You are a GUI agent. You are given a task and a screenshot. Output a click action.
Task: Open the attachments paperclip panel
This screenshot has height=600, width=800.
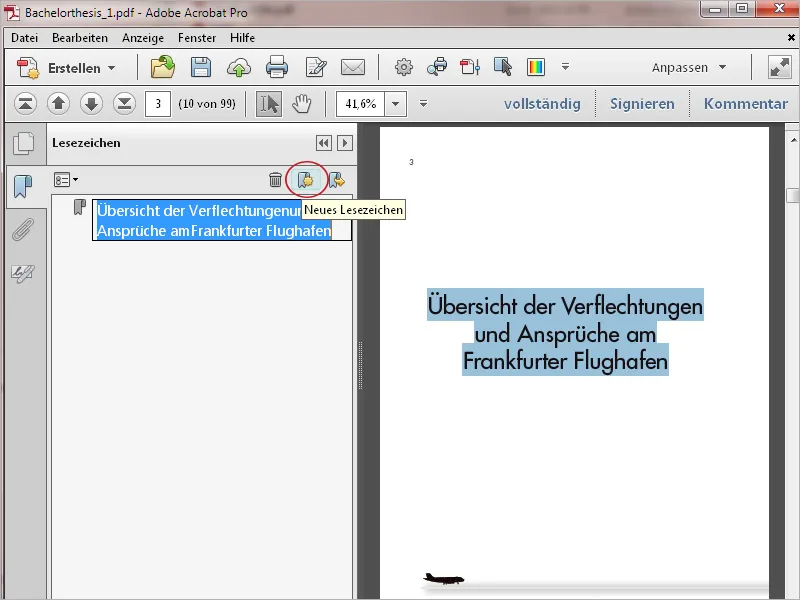23,230
